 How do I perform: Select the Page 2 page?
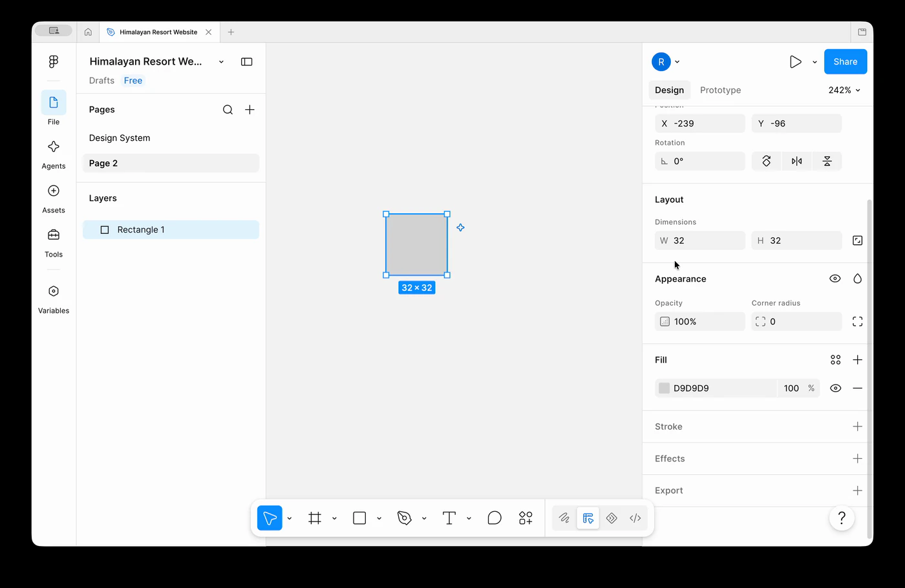171,163
